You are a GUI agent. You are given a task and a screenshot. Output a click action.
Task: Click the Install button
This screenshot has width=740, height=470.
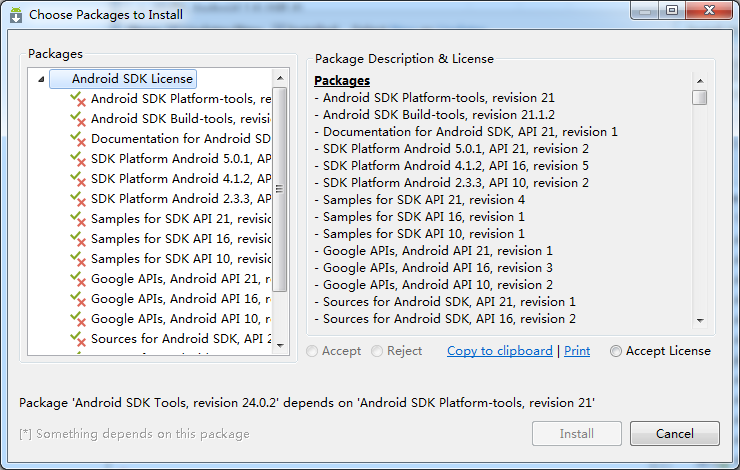(x=577, y=434)
